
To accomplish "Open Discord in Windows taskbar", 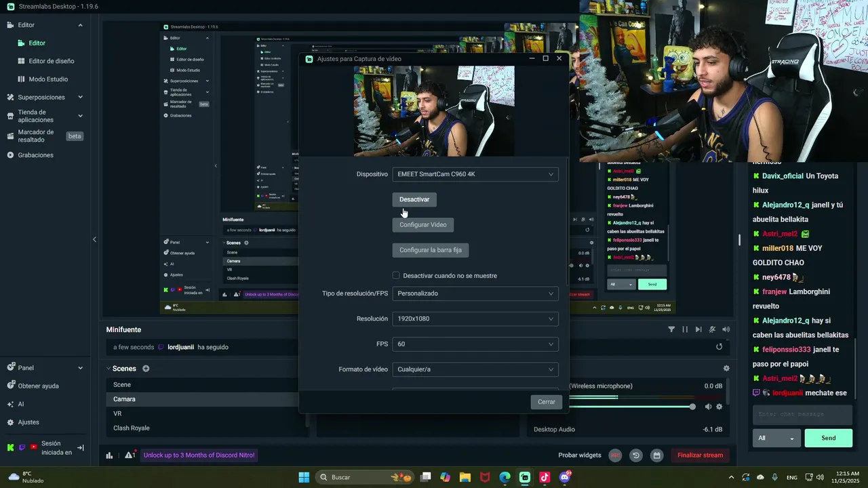I will tap(565, 477).
